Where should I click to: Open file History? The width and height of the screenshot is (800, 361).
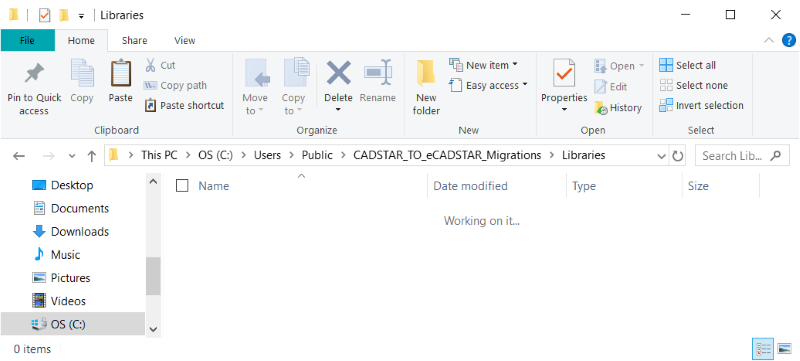point(618,108)
